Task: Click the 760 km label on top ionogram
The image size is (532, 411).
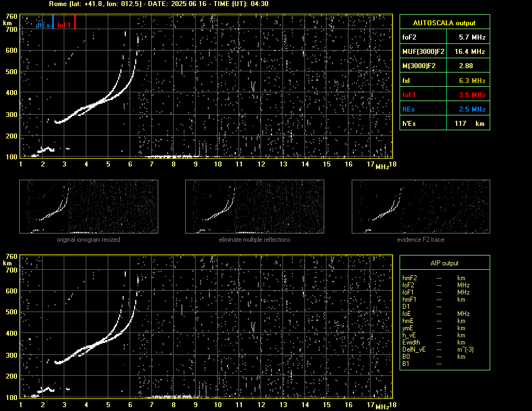Action: tap(11, 16)
